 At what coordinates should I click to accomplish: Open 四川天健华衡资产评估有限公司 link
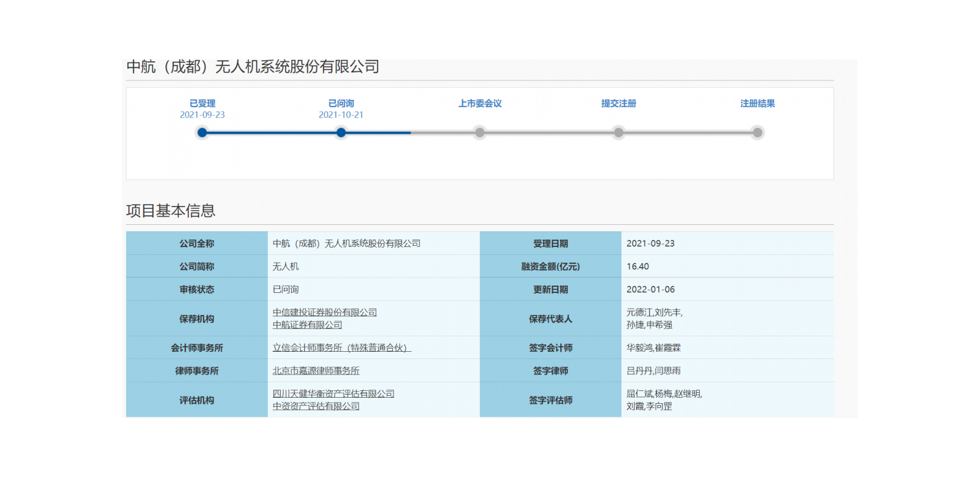tap(333, 393)
